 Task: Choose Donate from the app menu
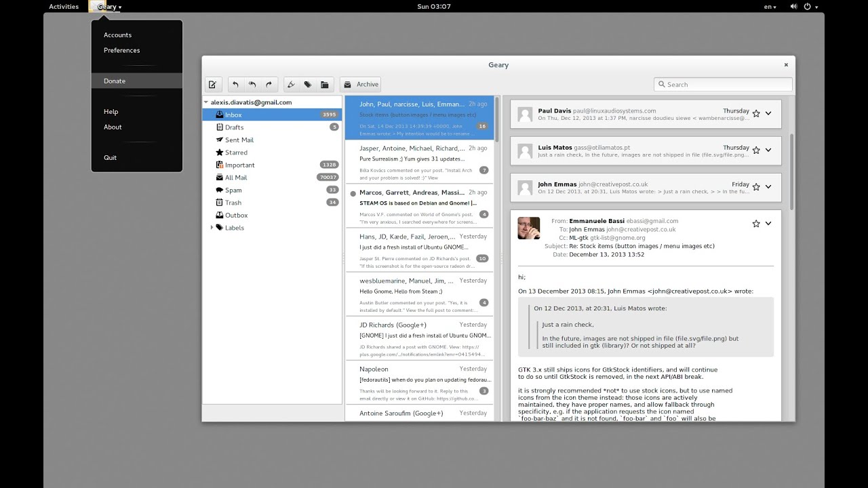137,81
